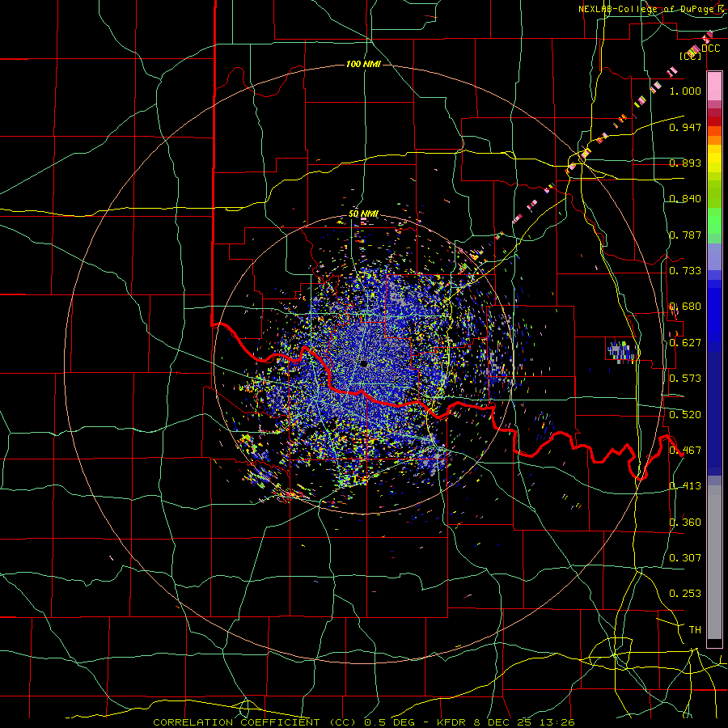The width and height of the screenshot is (728, 728).
Task: Select the 0.840 legend value
Action: 685,199
